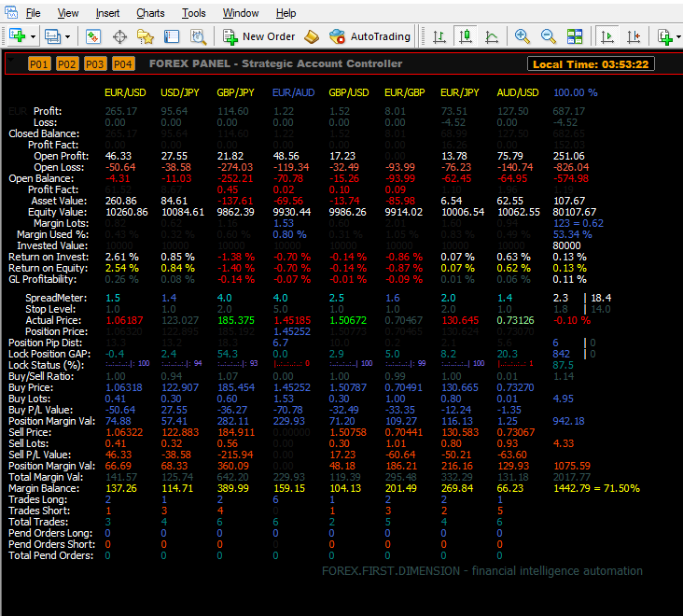Select the P04 panel button
This screenshot has height=616, width=683.
click(123, 64)
